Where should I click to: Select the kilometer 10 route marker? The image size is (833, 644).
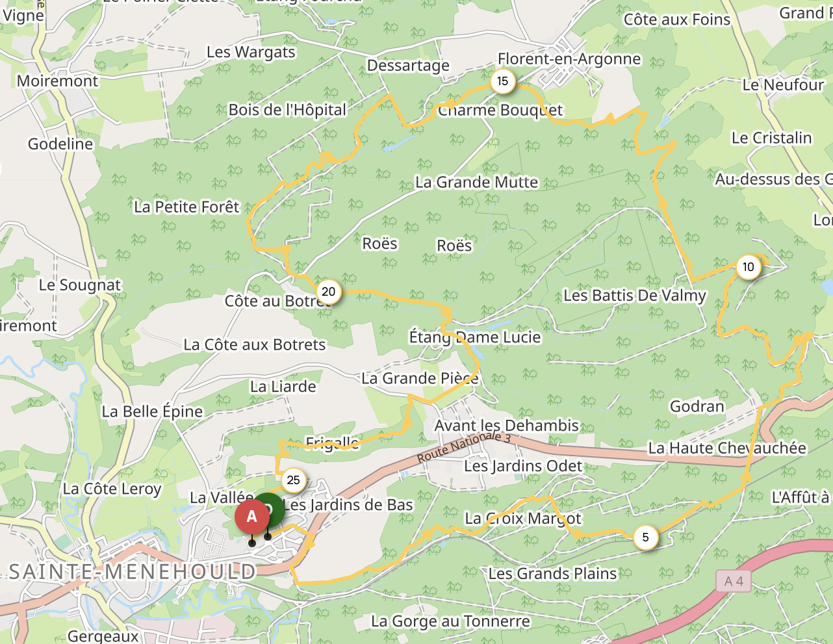pyautogui.click(x=749, y=267)
